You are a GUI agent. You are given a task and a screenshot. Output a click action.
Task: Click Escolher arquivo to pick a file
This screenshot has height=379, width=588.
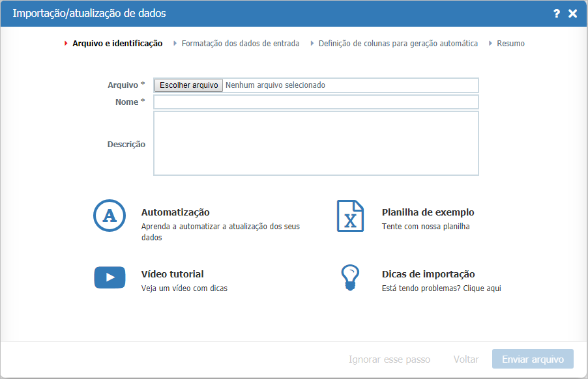click(188, 85)
